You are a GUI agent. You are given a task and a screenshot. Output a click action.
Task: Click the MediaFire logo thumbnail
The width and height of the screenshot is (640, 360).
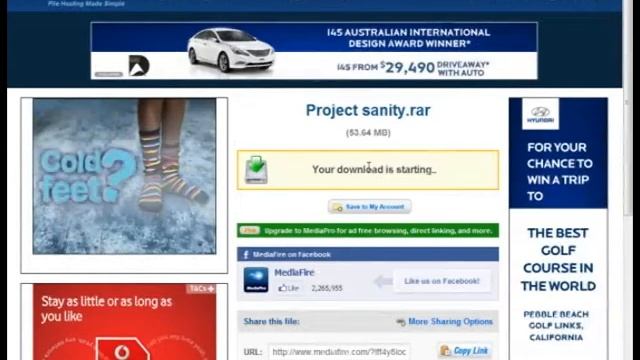click(x=256, y=280)
